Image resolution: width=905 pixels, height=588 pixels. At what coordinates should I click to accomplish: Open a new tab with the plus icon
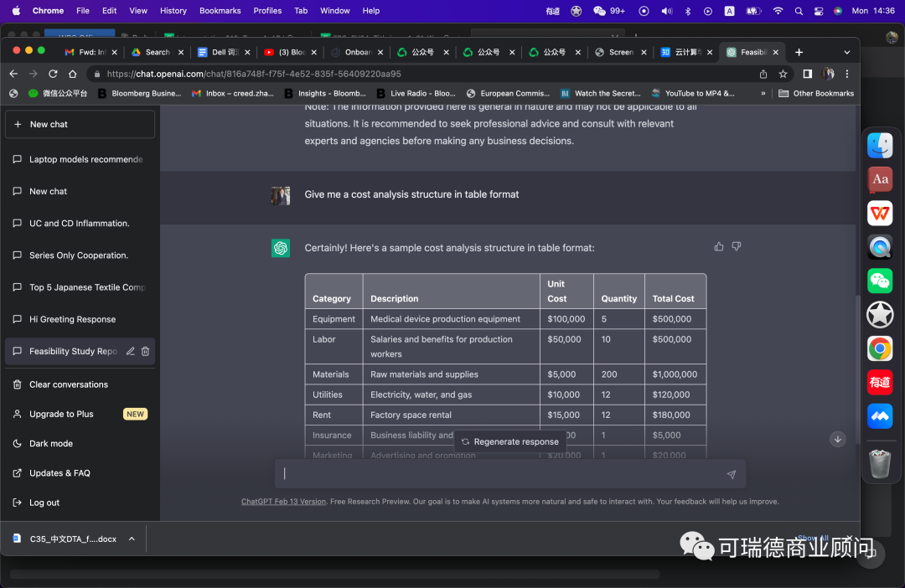coord(799,52)
